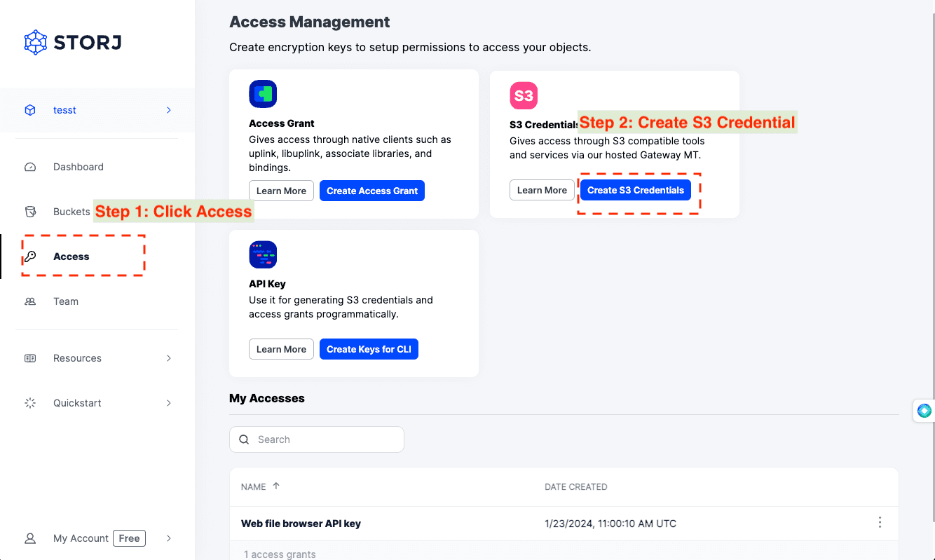Click the NAME column sort arrow
Screen dimensions: 935x560
click(276, 486)
